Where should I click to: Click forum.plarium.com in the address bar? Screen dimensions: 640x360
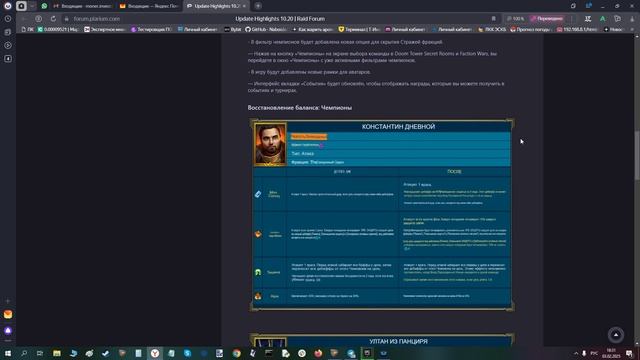(x=97, y=19)
